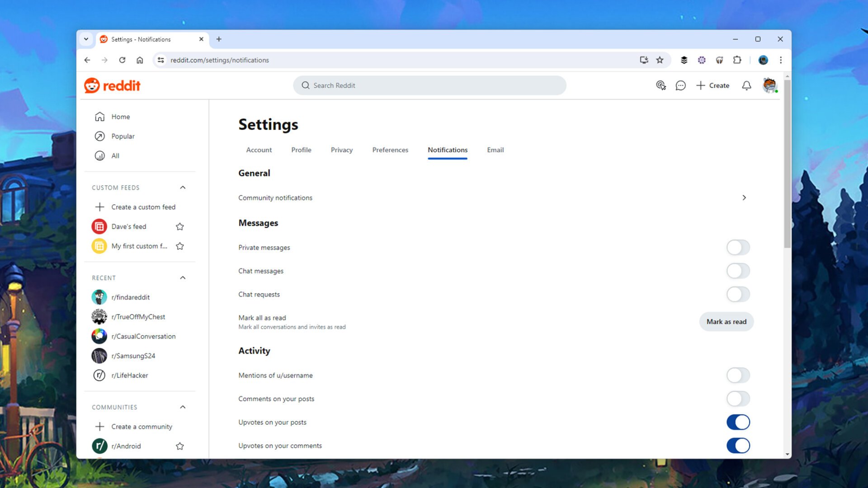Open the Chrome three-dot menu
The height and width of the screenshot is (488, 868).
(x=781, y=60)
